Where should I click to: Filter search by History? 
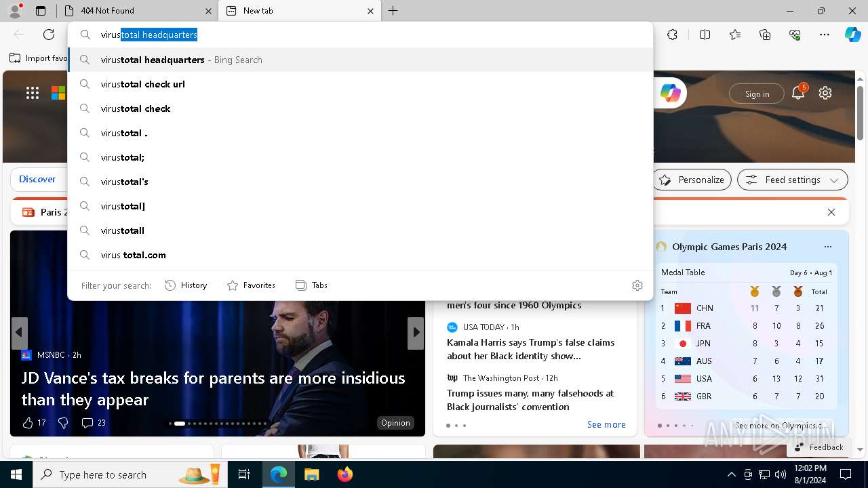point(186,285)
